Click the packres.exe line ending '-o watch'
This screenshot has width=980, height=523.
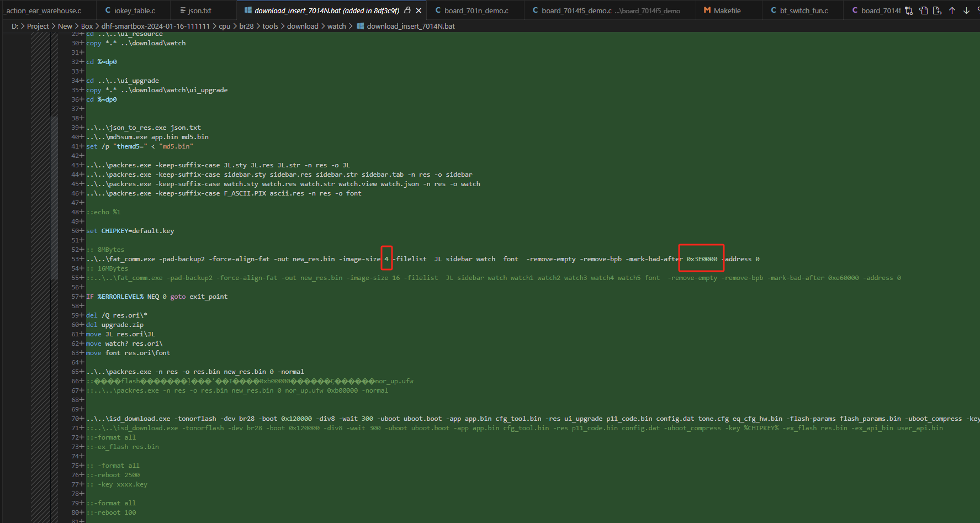283,184
